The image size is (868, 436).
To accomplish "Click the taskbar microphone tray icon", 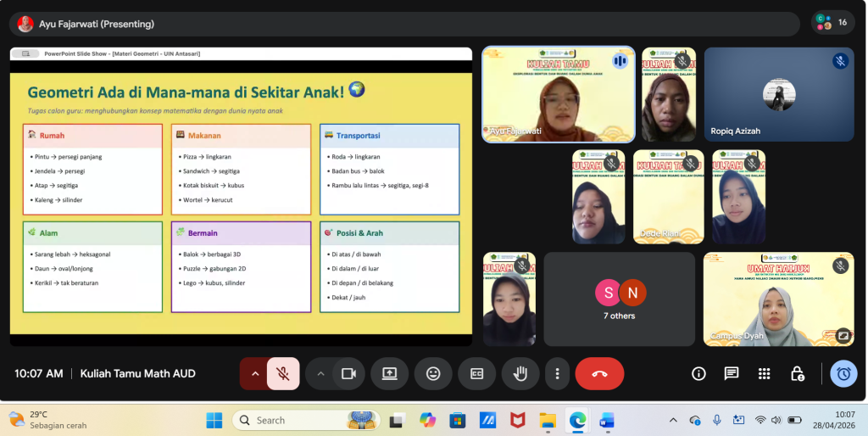I will click(x=717, y=421).
